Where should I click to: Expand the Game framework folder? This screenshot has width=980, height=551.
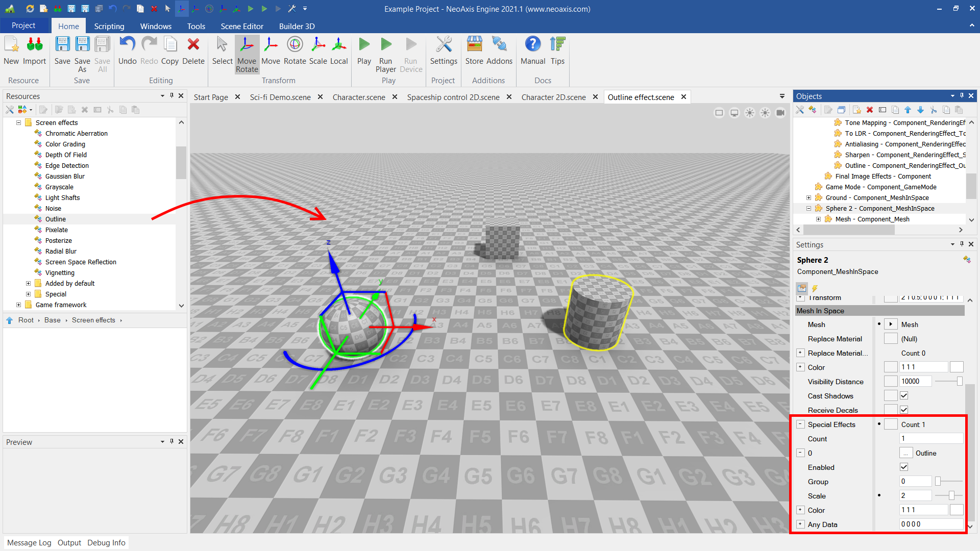coord(18,305)
